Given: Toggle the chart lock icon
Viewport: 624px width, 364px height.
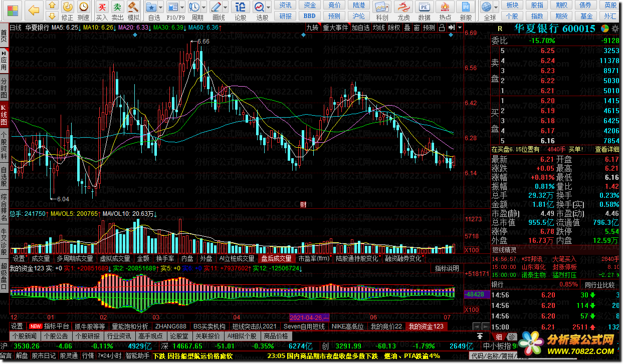Looking at the screenshot, I should click(442, 28).
